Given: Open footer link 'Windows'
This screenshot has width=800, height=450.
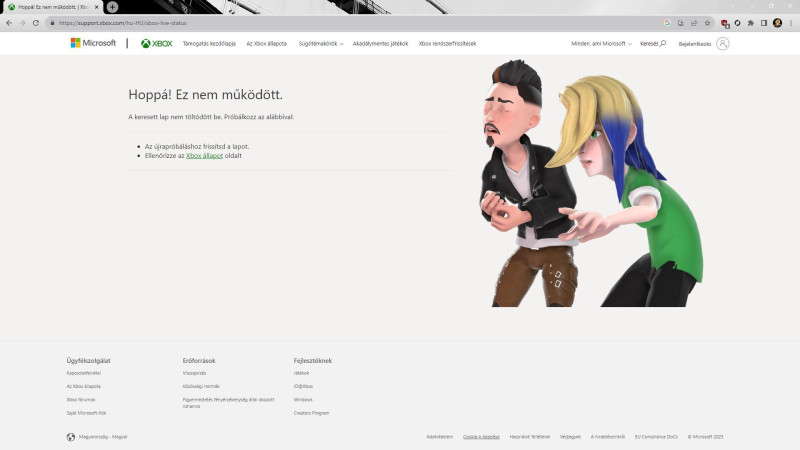Looking at the screenshot, I should [303, 399].
